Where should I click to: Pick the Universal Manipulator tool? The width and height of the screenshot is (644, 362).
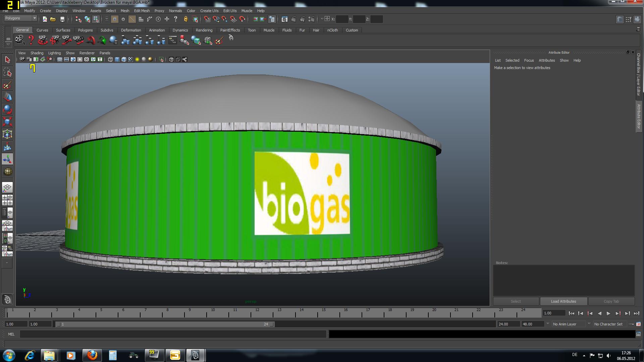coord(7,134)
